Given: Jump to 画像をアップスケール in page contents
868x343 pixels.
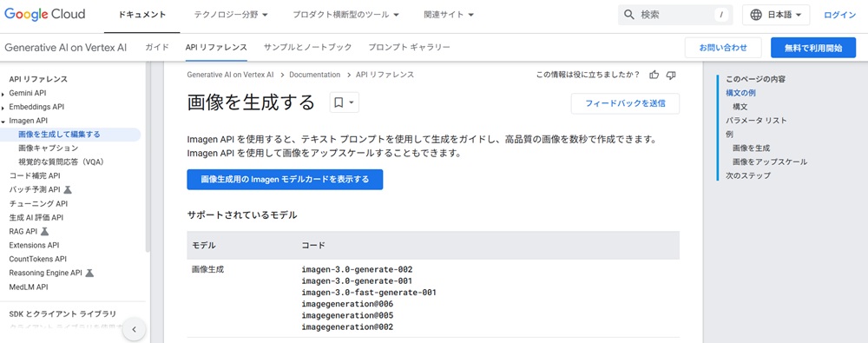Looking at the screenshot, I should point(769,162).
